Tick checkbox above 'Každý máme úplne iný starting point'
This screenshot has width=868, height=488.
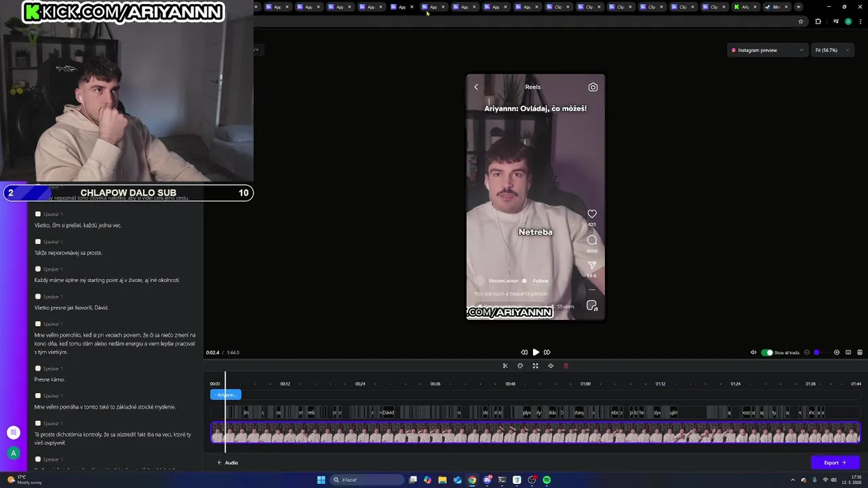pyautogui.click(x=38, y=268)
